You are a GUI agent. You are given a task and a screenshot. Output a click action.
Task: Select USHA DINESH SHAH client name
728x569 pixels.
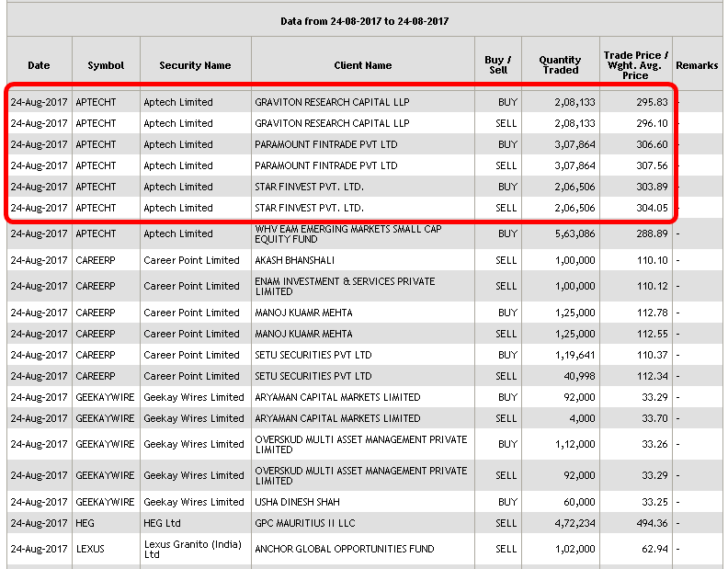point(297,502)
